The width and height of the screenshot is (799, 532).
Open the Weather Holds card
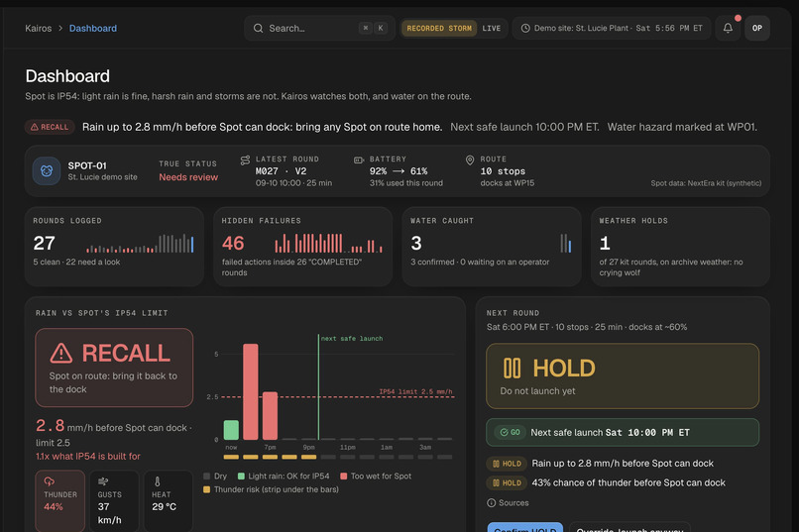(x=680, y=247)
